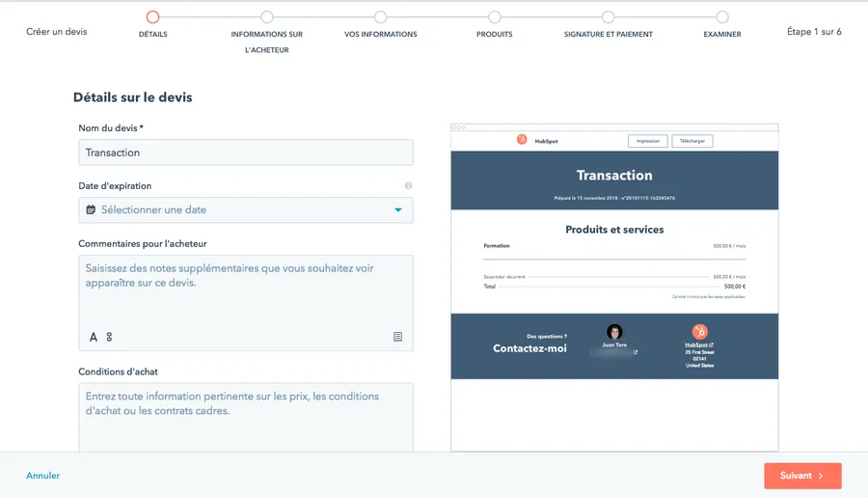Click the Juan Toro avatar in preview
This screenshot has width=868, height=497.
pyautogui.click(x=614, y=331)
